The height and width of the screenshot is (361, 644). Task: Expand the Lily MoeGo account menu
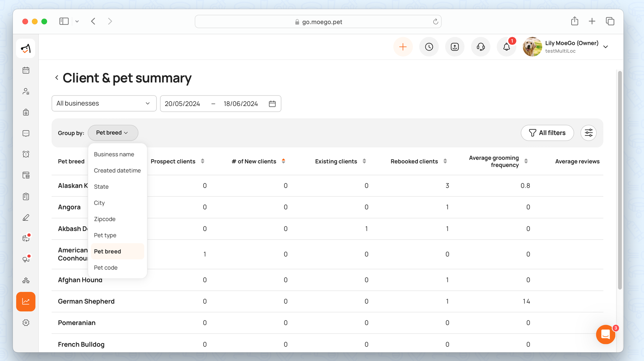[605, 47]
